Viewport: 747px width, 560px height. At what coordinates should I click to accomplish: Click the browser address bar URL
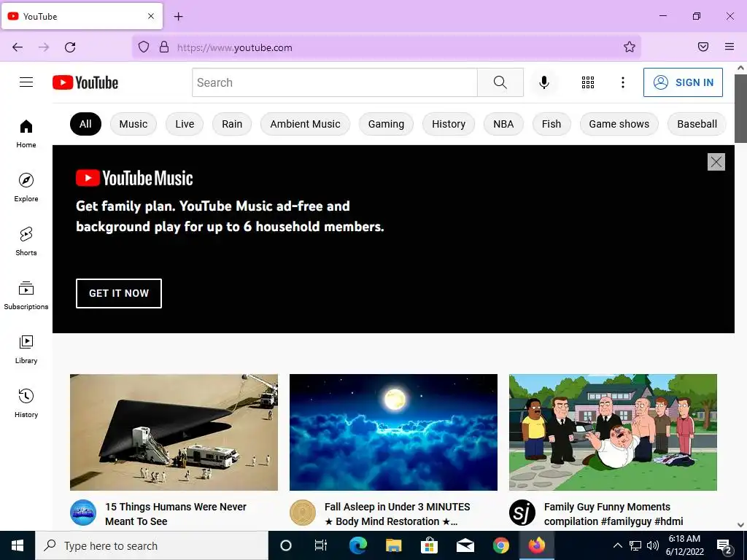[234, 47]
